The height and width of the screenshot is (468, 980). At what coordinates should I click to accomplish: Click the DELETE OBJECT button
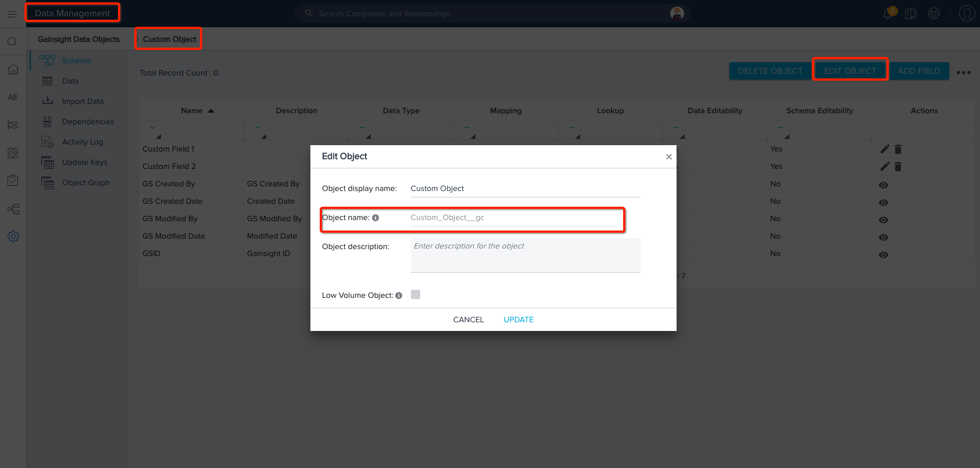point(770,71)
